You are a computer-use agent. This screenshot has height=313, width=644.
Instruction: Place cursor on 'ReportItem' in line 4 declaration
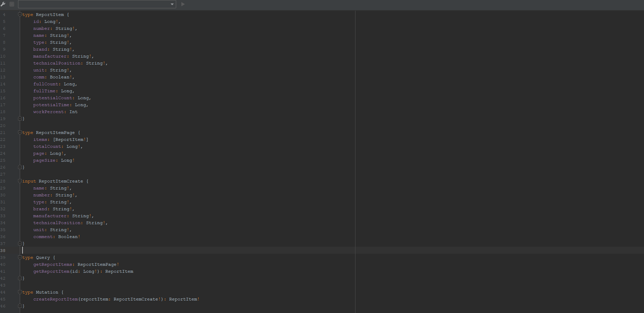coord(50,15)
